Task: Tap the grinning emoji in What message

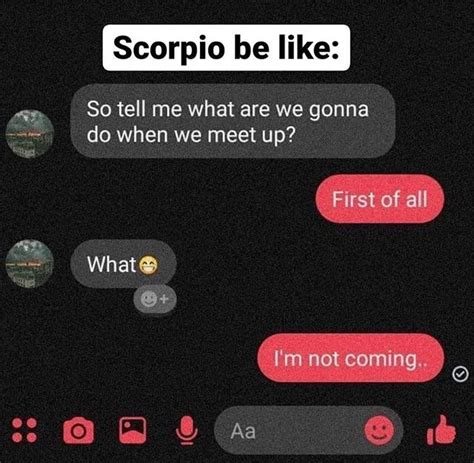Action: [x=148, y=266]
